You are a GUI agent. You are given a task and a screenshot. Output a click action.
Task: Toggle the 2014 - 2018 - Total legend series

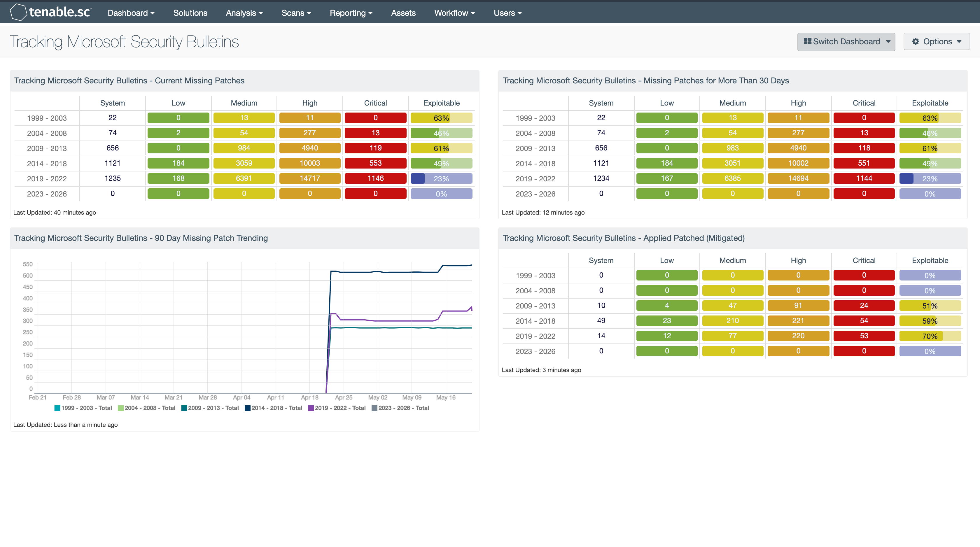273,408
